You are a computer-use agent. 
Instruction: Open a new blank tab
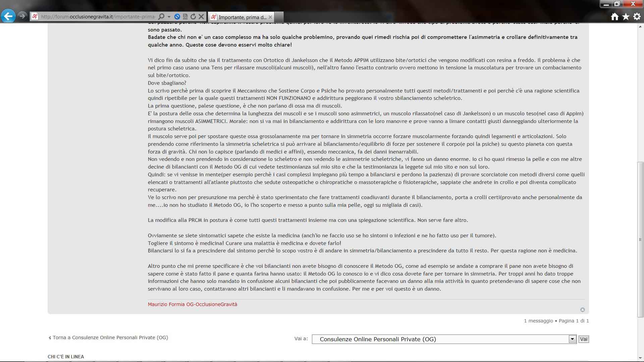279,17
